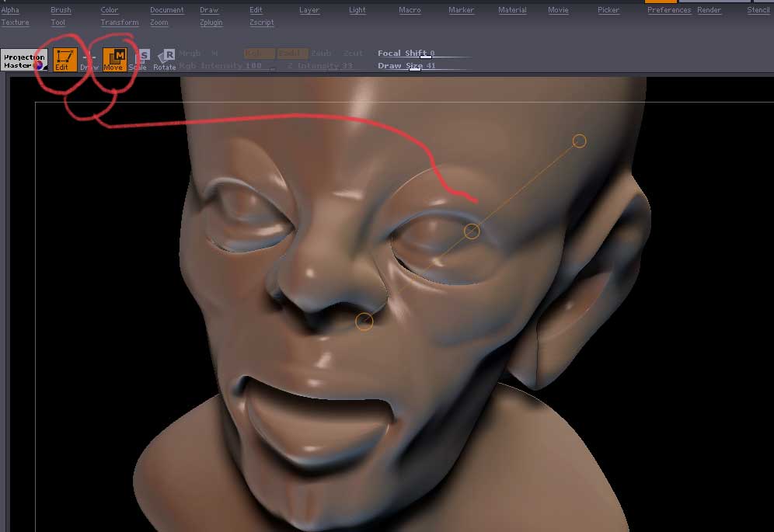Screen dimensions: 774x532
Task: Activate the Move transform icon
Action: [114, 60]
